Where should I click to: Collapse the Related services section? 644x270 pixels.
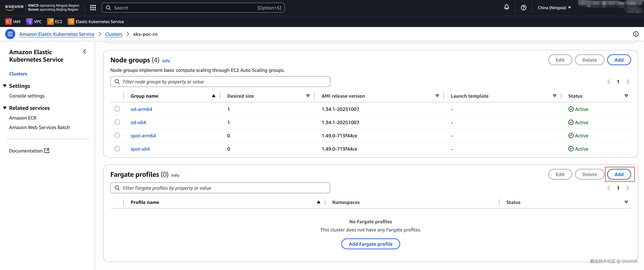pos(5,108)
